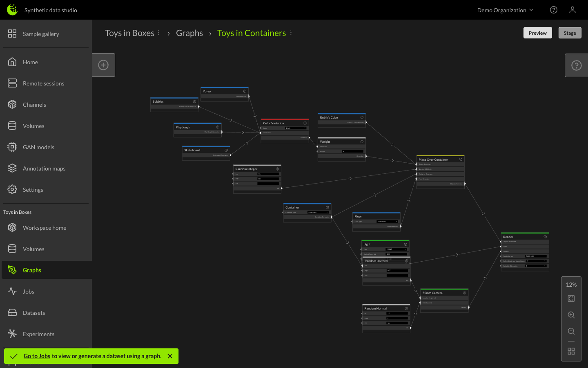Navigate to GAN models in sidebar
Viewport: 588px width, 368px height.
point(38,147)
